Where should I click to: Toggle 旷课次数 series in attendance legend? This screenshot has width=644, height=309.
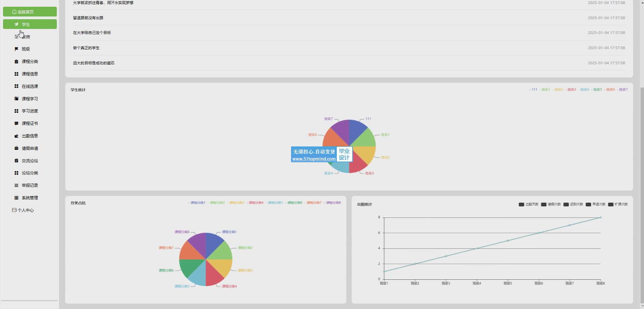(x=618, y=205)
